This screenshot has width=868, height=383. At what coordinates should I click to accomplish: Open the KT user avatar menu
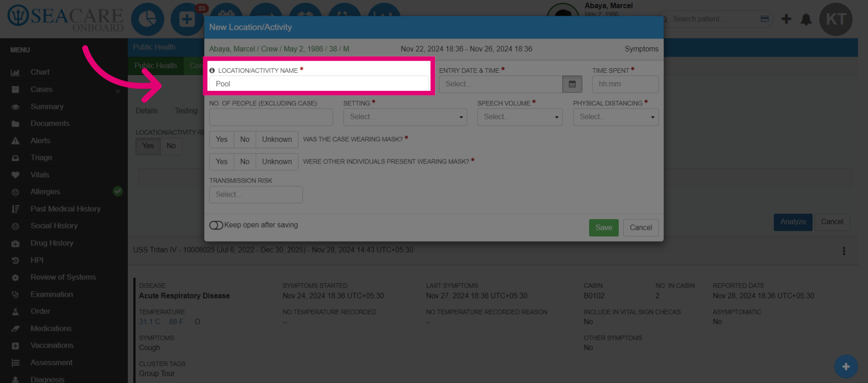tap(836, 19)
